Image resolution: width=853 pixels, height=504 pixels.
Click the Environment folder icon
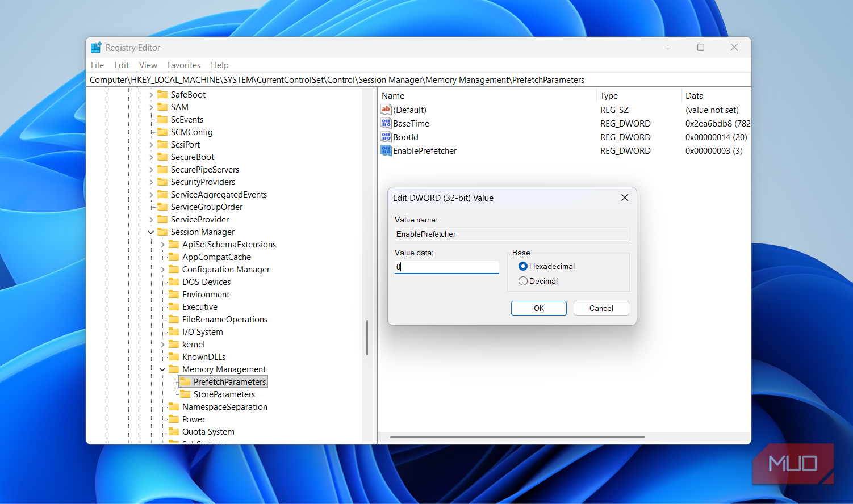pyautogui.click(x=174, y=294)
